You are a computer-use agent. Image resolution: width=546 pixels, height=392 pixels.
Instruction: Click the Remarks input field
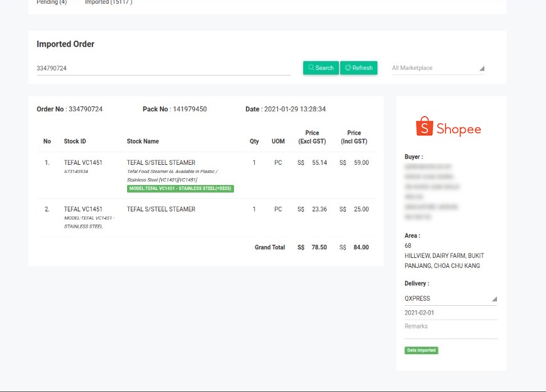pyautogui.click(x=451, y=330)
